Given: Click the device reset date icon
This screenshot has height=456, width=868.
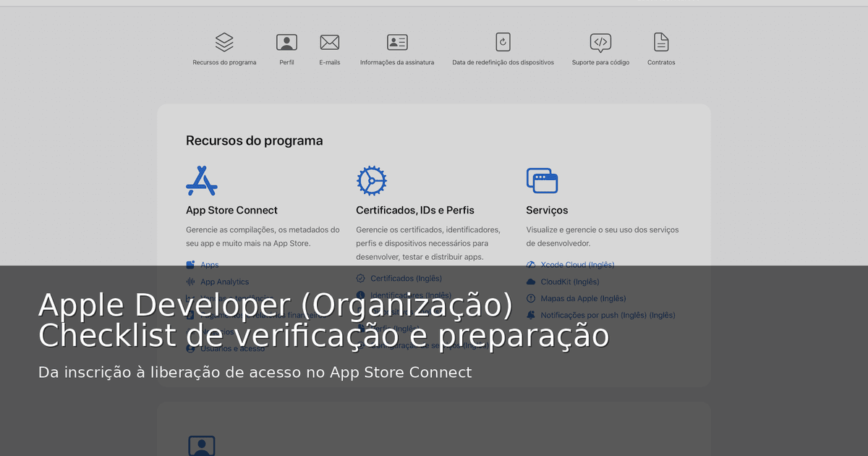Looking at the screenshot, I should pyautogui.click(x=503, y=42).
